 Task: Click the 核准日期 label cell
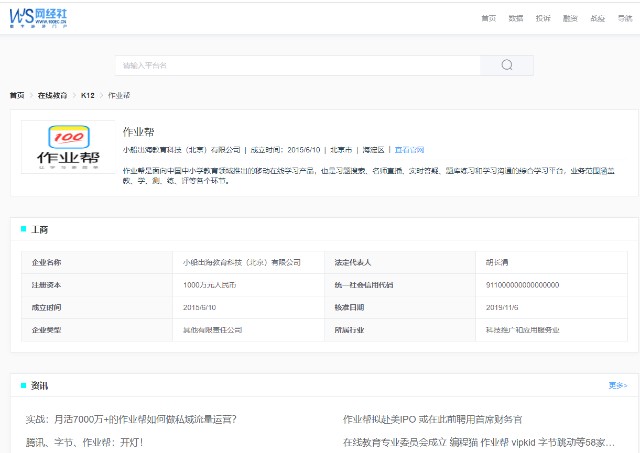(x=400, y=307)
